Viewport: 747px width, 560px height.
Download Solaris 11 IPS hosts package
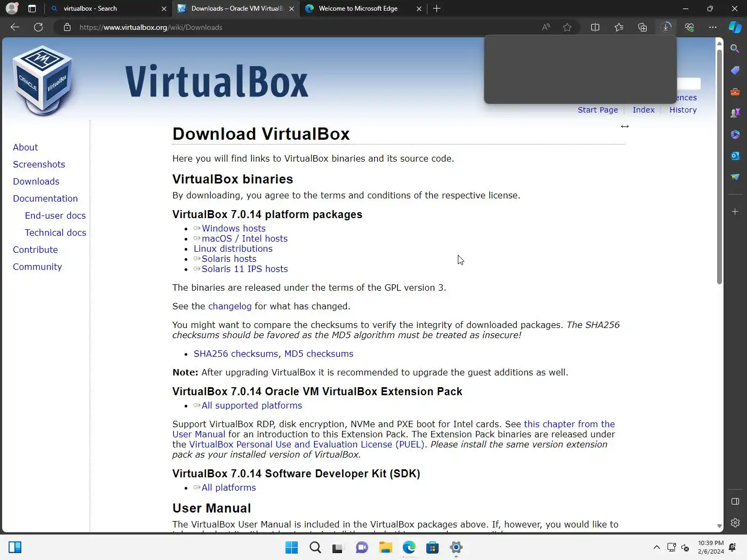tap(244, 269)
